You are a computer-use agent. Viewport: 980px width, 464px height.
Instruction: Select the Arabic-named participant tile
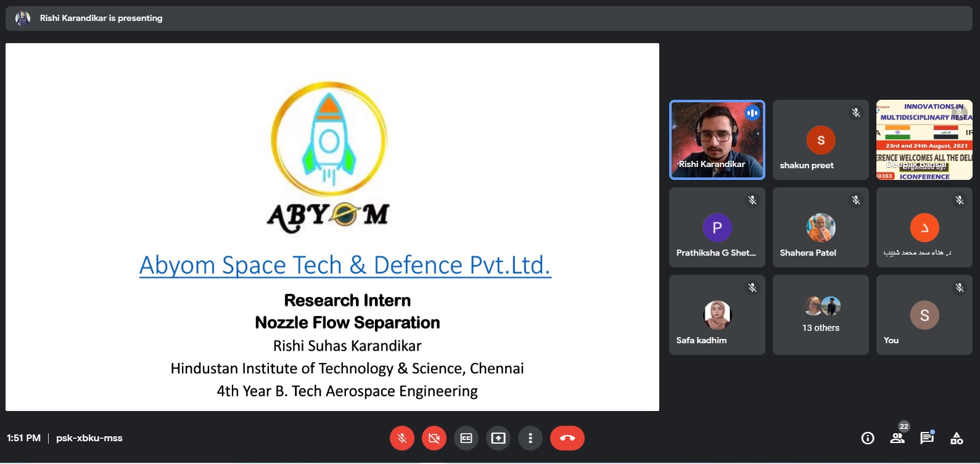[924, 227]
